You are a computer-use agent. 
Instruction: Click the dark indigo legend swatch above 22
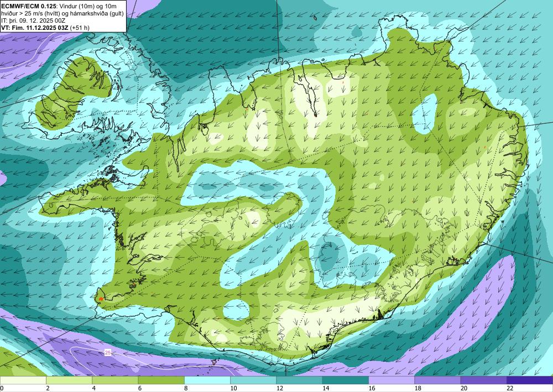click(530, 380)
